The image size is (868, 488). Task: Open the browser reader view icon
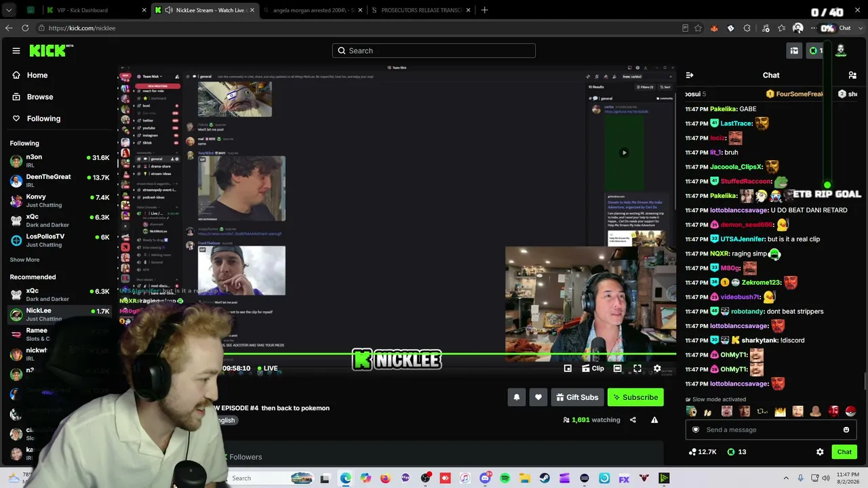pyautogui.click(x=685, y=28)
